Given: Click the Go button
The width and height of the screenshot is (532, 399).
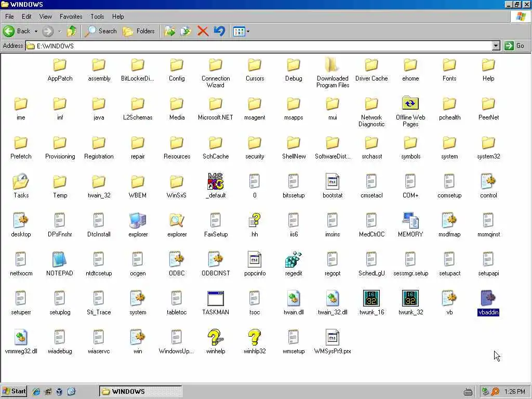Looking at the screenshot, I should pos(515,46).
